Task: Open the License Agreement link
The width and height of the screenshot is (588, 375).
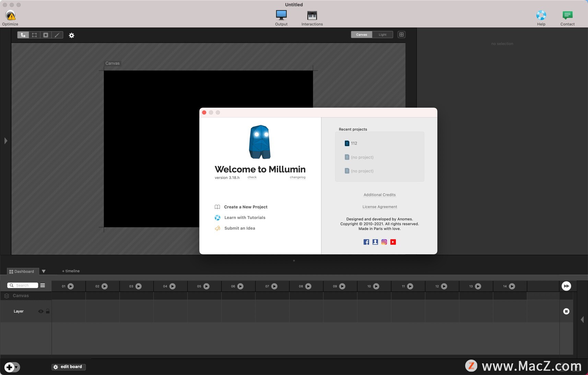Action: point(380,207)
